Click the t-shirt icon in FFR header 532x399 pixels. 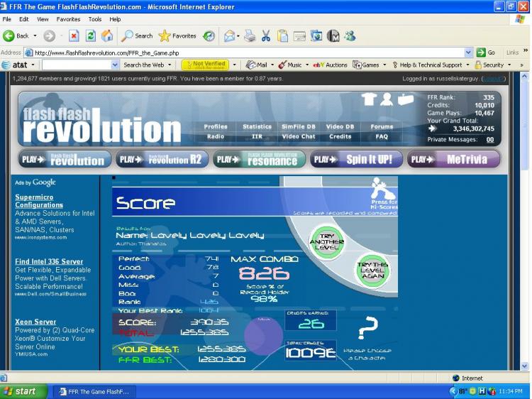click(x=369, y=99)
